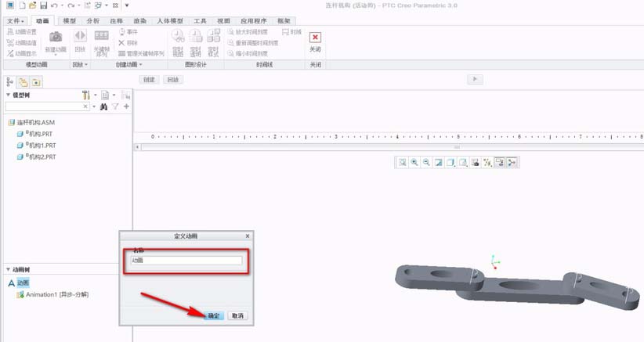Switch to the 渲染 ribbon tab
This screenshot has height=342, width=644.
139,20
